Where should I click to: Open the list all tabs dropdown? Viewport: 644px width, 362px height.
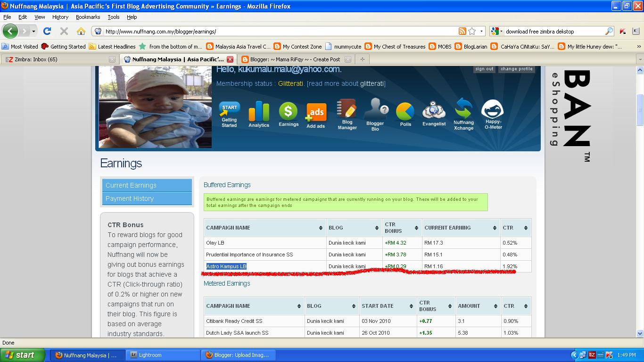pos(640,59)
